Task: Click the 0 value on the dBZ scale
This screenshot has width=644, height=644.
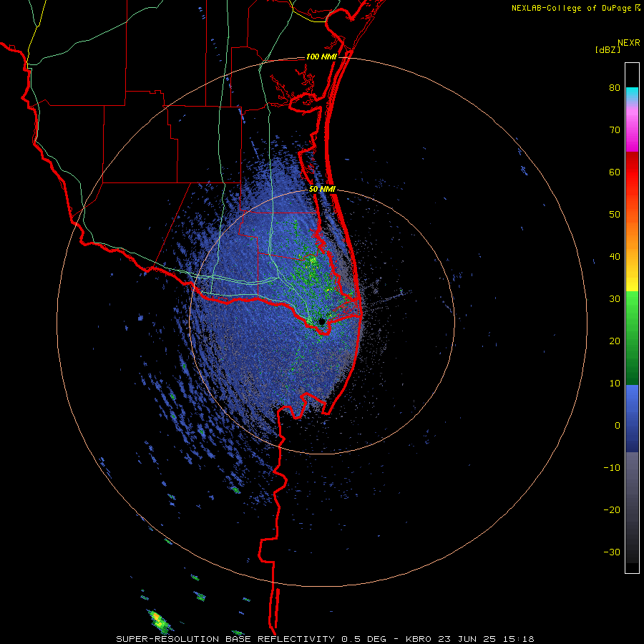Action: tap(618, 426)
